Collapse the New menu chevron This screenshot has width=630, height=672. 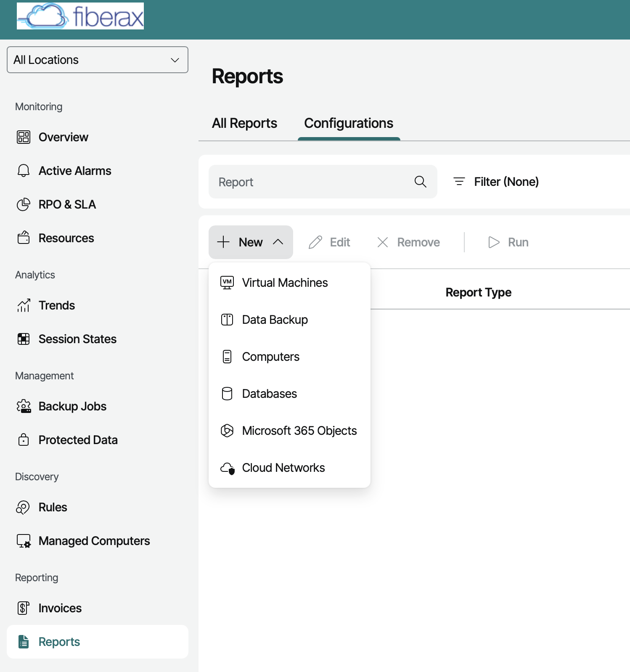278,242
